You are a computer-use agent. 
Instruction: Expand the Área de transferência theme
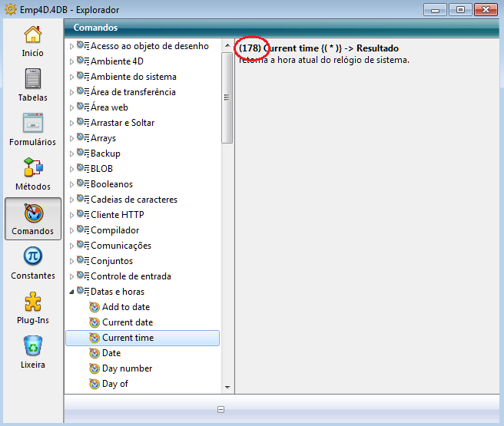click(71, 92)
